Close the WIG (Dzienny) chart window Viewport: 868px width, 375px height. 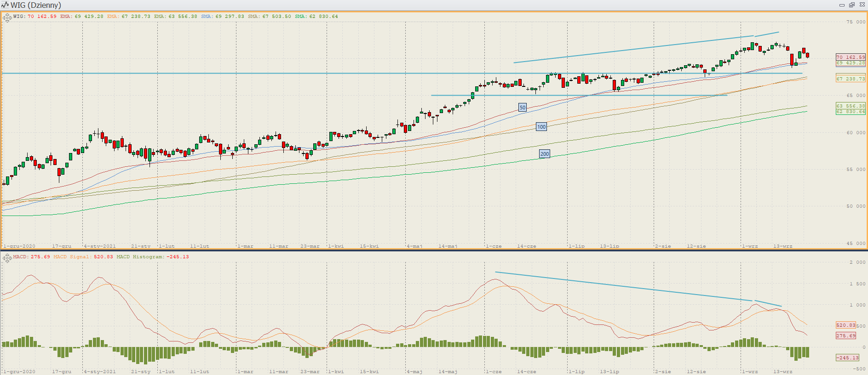point(861,5)
